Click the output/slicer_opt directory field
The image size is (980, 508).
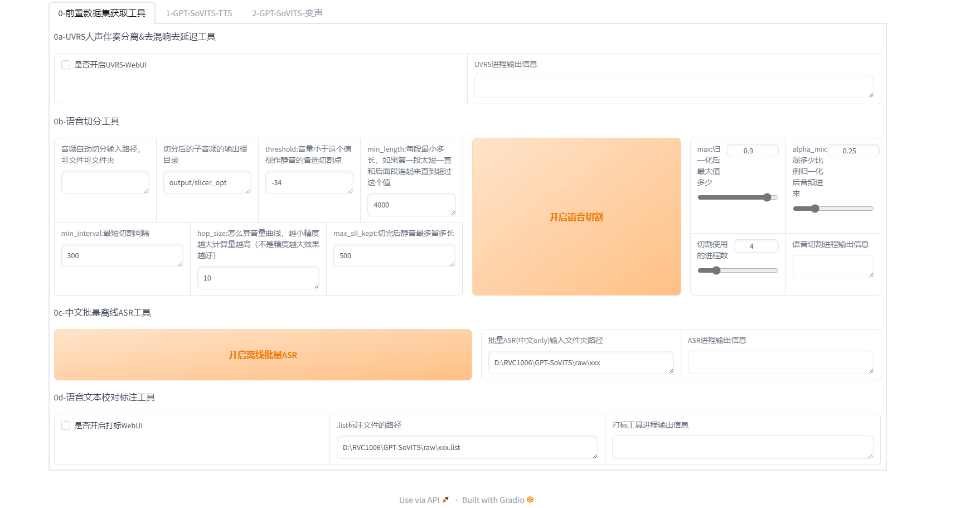207,182
